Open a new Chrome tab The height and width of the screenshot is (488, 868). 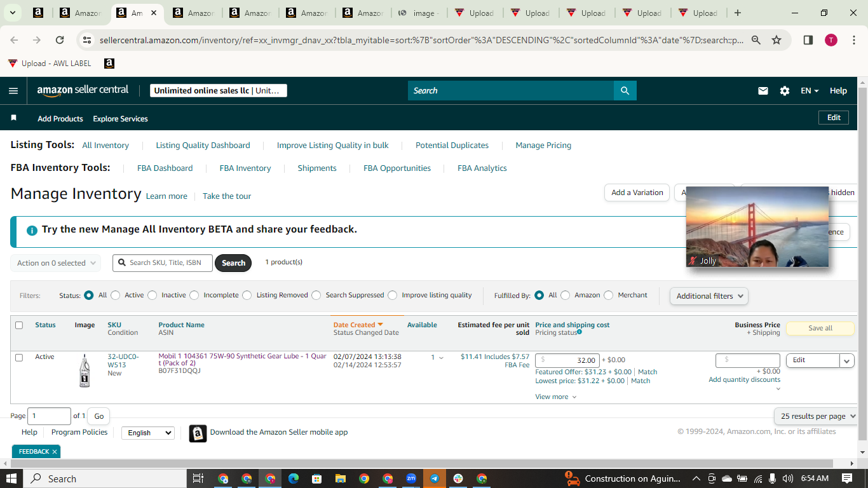(737, 13)
